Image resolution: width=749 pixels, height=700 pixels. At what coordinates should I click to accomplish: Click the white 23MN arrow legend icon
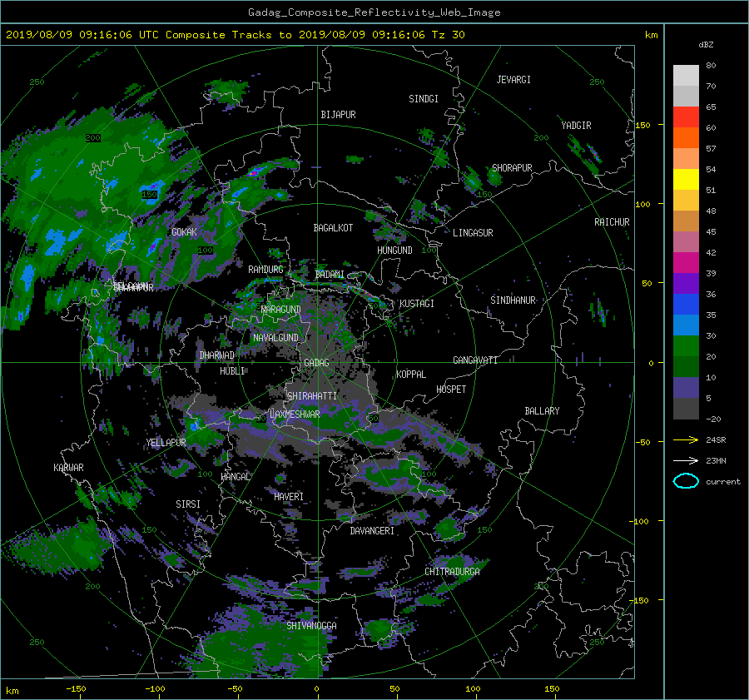pyautogui.click(x=686, y=460)
